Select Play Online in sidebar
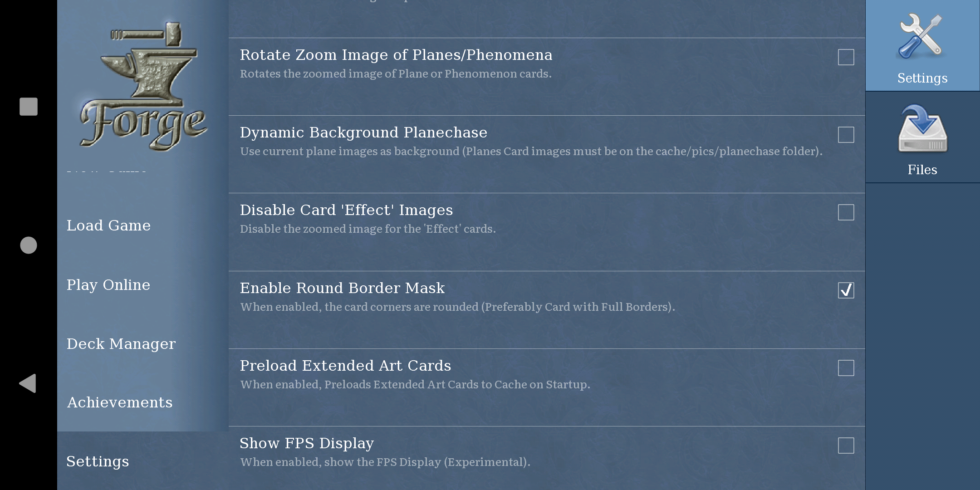The height and width of the screenshot is (490, 980). click(x=108, y=285)
